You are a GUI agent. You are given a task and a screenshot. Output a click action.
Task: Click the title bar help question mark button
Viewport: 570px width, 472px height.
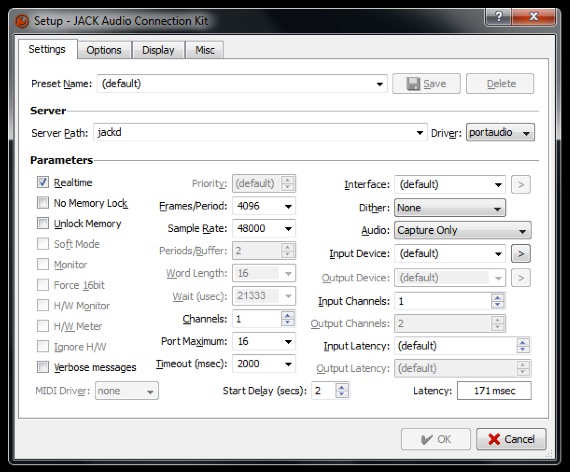[x=499, y=17]
